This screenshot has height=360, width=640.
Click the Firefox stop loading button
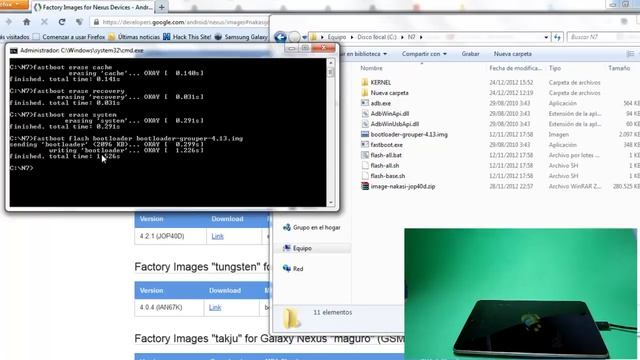[44, 22]
